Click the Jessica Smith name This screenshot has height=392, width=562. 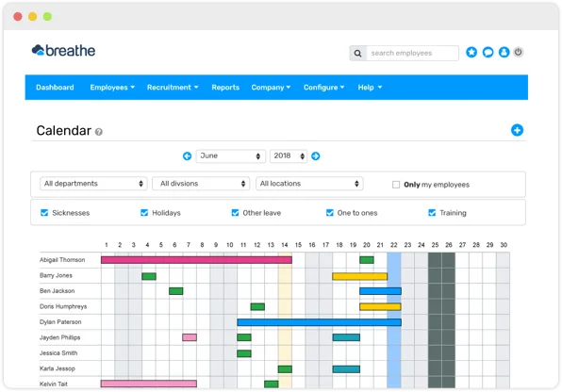click(58, 353)
